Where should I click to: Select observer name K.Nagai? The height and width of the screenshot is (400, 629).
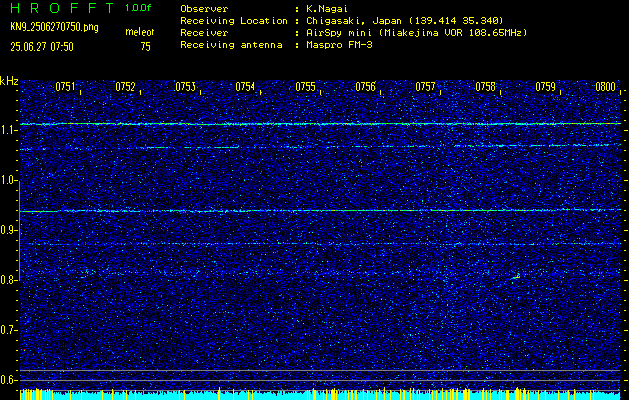coord(326,8)
